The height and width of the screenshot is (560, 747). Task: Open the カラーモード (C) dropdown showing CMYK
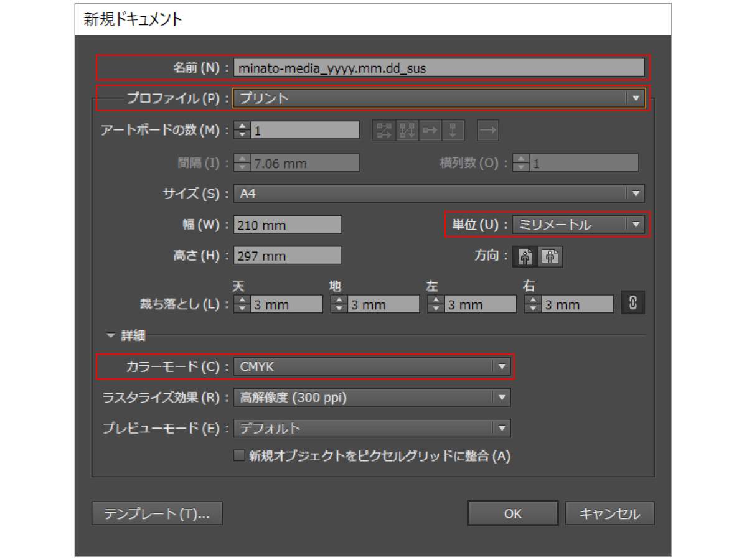point(372,366)
